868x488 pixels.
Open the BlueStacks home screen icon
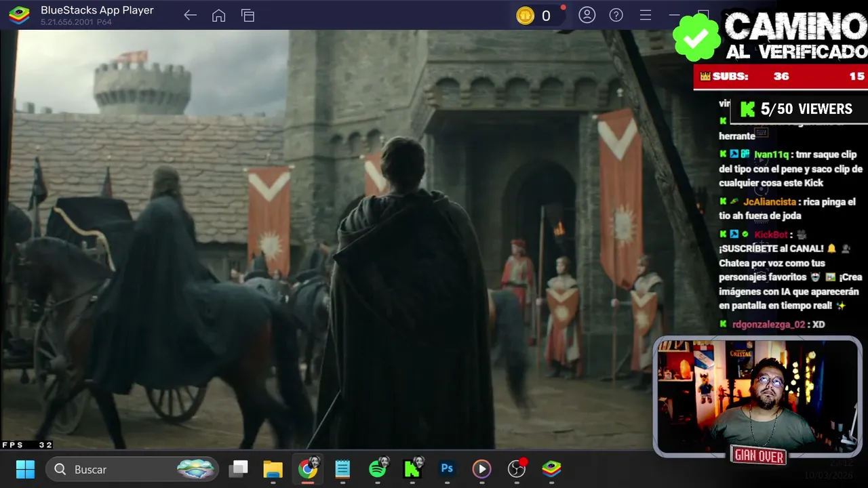[x=218, y=16]
